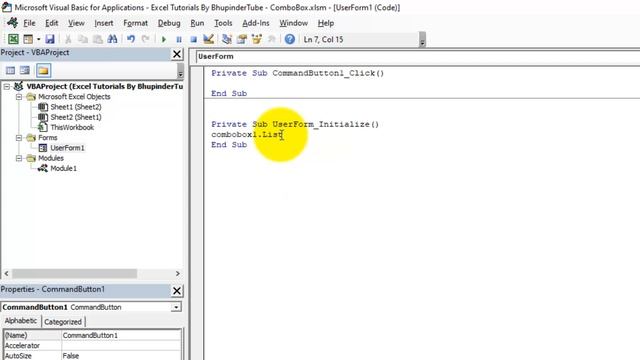Viewport: 640px width, 360px height.
Task: Toggle Design Mode icon
Action: click(209, 39)
